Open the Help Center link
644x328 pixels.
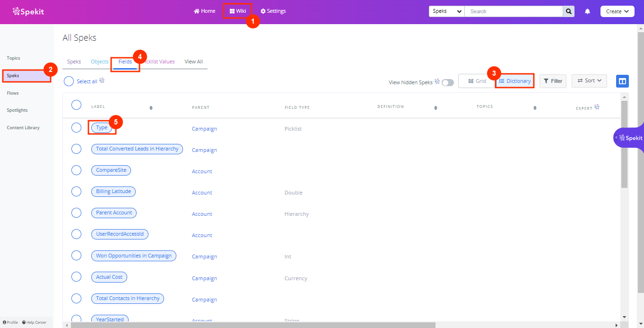(x=35, y=322)
